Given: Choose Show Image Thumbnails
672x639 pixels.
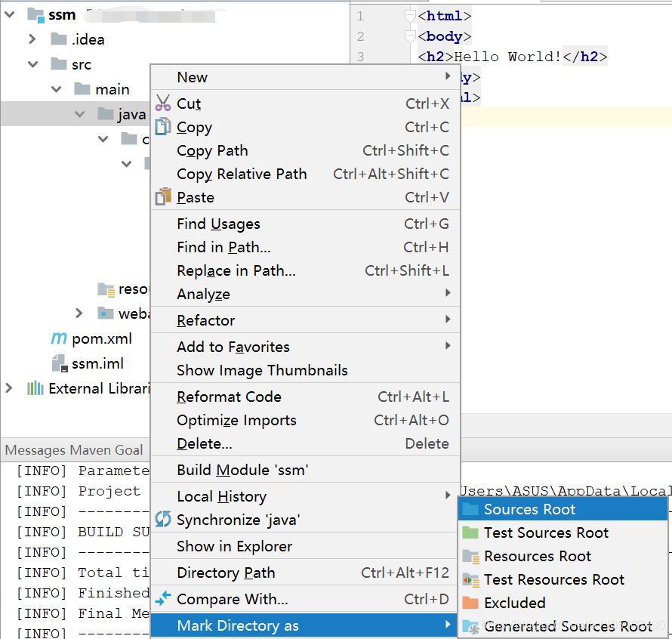Looking at the screenshot, I should (306, 370).
